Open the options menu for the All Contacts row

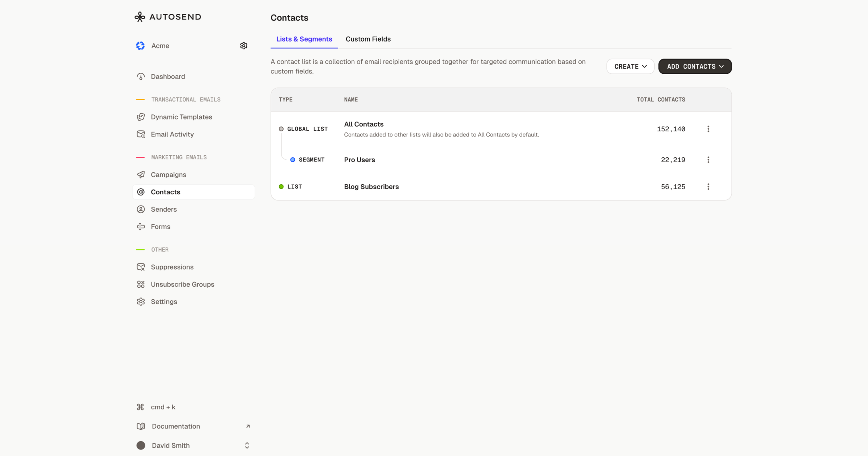point(708,129)
